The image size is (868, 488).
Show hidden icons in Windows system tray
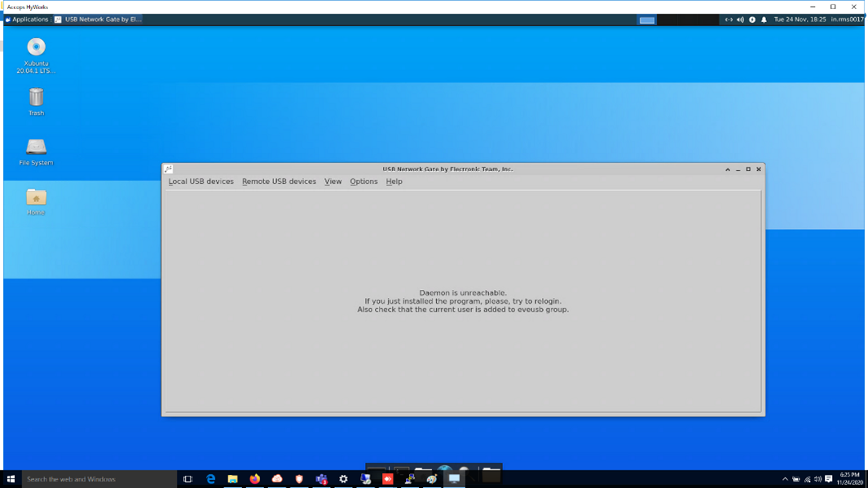pos(785,479)
